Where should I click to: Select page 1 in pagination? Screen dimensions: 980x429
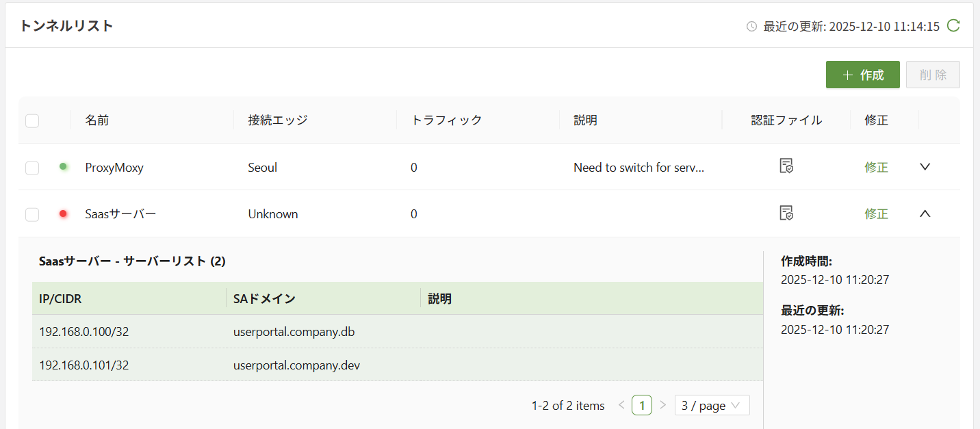[x=642, y=405]
